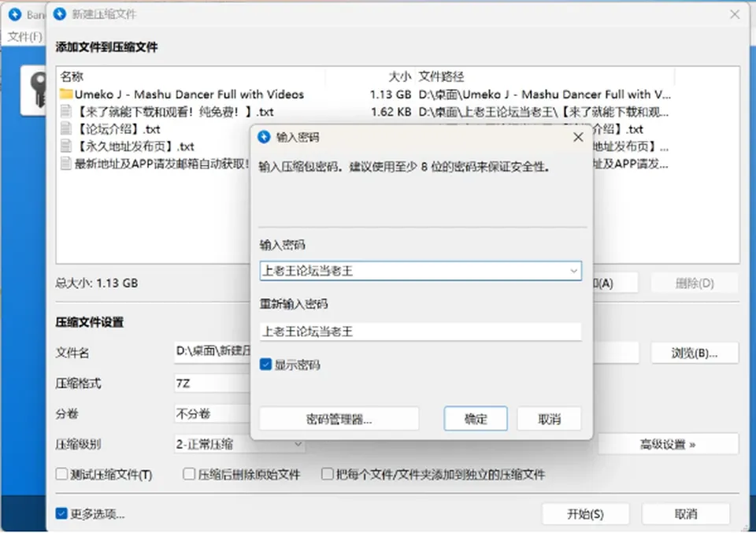Image resolution: width=756 pixels, height=533 pixels.
Task: Click the 总大小: 1.13 GB label
Action: tap(96, 283)
